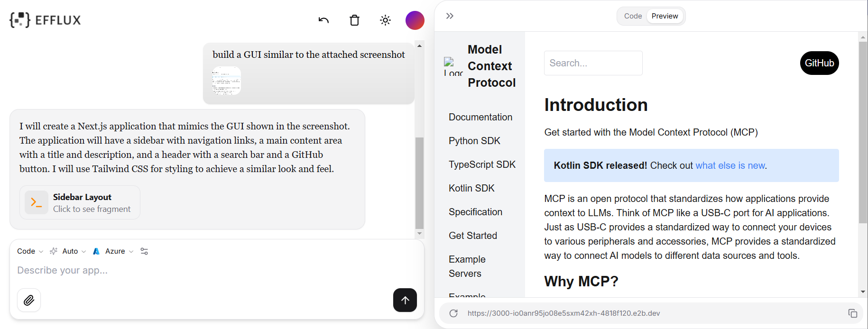
Task: Click the preview scrollbar thumb
Action: 863,132
